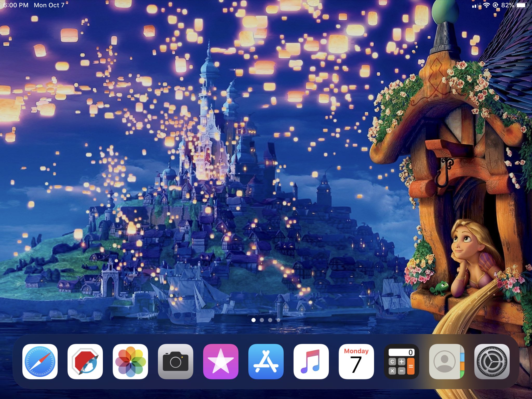532x399 pixels.
Task: Open the App Store
Action: click(266, 361)
